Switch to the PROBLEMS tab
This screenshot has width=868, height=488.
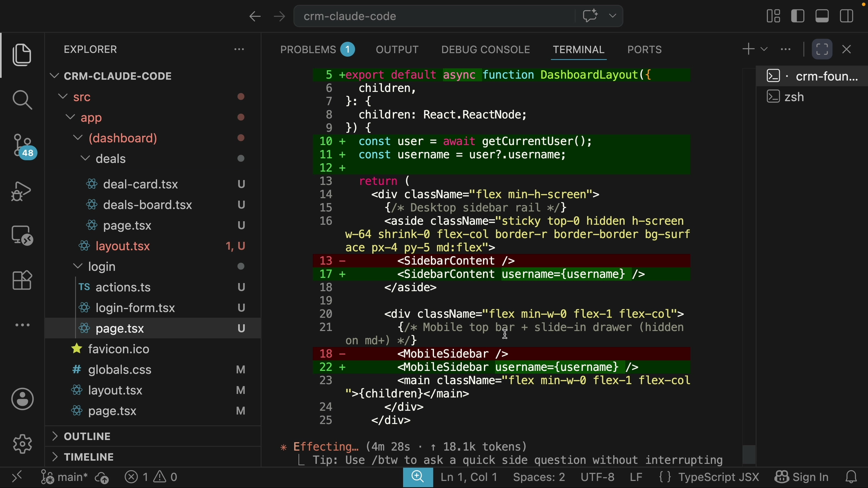tap(317, 50)
